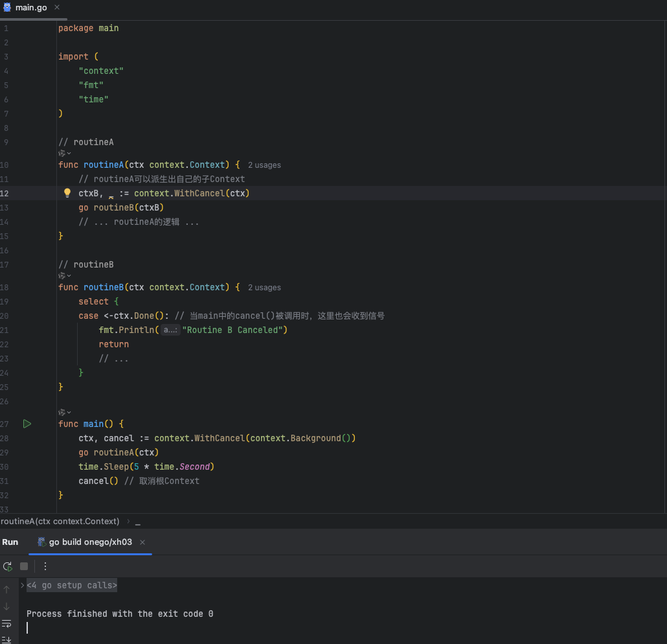Click the lightbulb quick-fix icon on line 12
Viewport: 667px width, 644px height.
(x=67, y=193)
